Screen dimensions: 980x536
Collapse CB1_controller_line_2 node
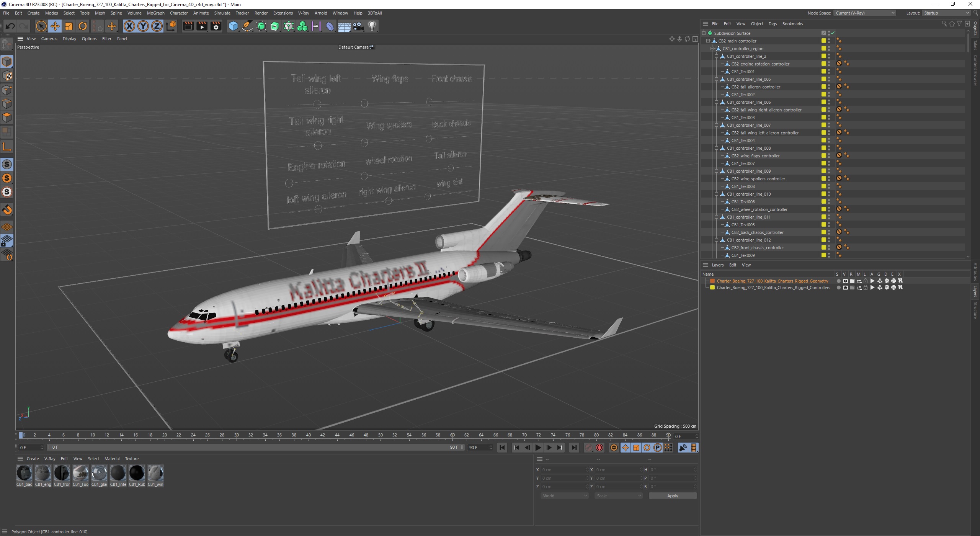pyautogui.click(x=717, y=56)
